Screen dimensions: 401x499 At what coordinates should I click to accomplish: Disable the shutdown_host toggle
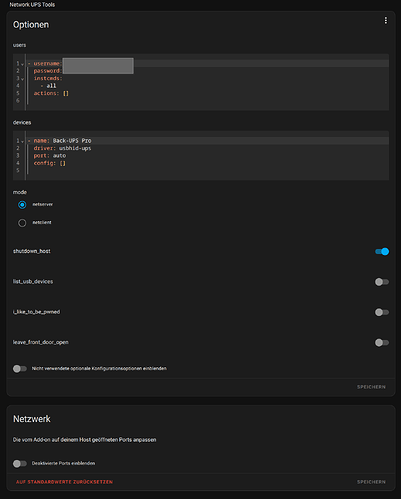pyautogui.click(x=382, y=251)
